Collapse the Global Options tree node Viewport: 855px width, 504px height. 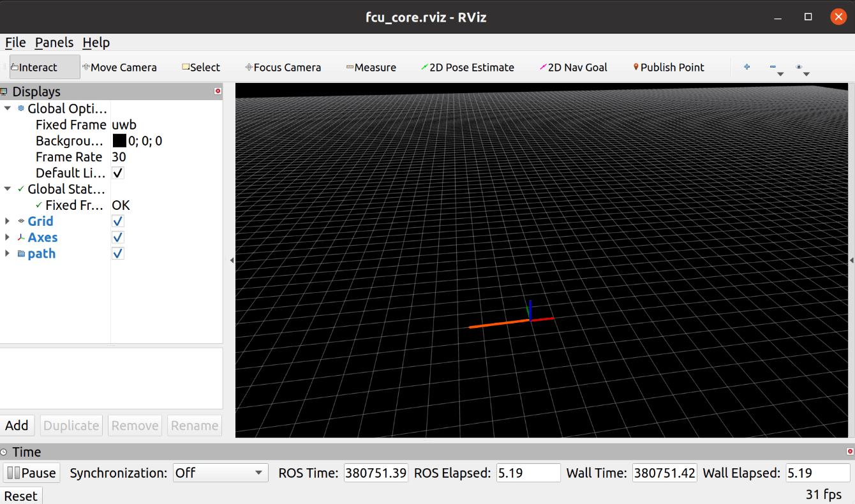[8, 108]
